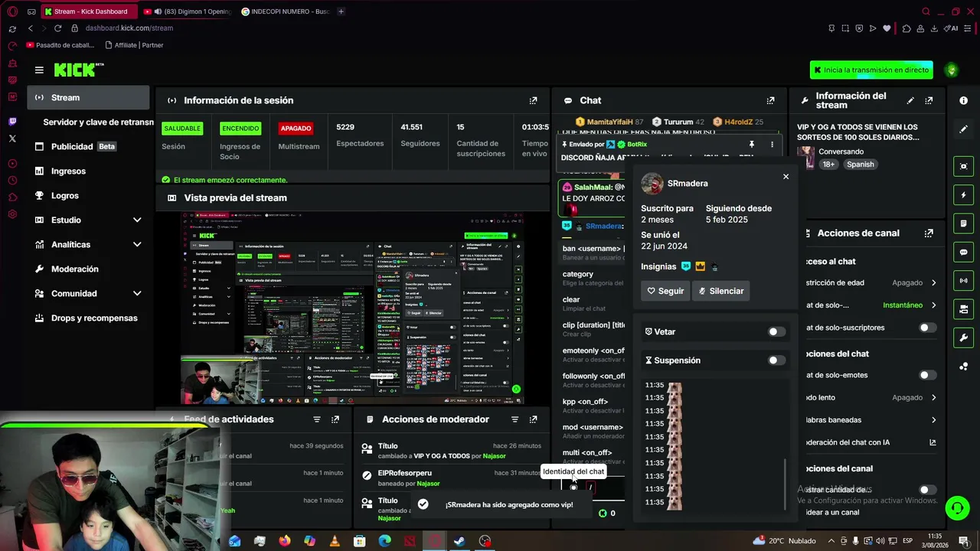980x551 pixels.
Task: Open the Instantáneo followers-chat setting arrow
Action: click(933, 305)
